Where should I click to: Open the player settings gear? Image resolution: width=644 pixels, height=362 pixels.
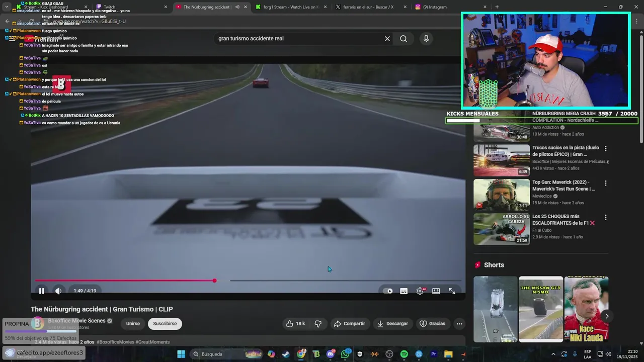(420, 291)
